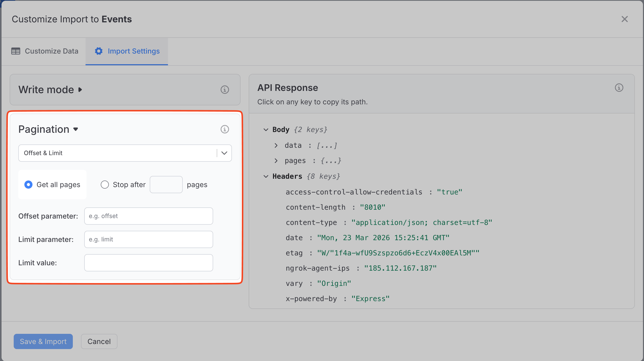Screen dimensions: 644x361
Task: Collapse the Headers node chevron
Action: click(266, 176)
